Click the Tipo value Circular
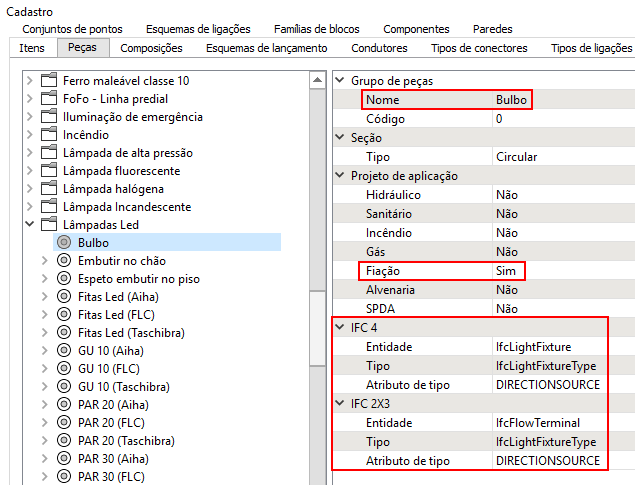The height and width of the screenshot is (485, 636). [516, 157]
